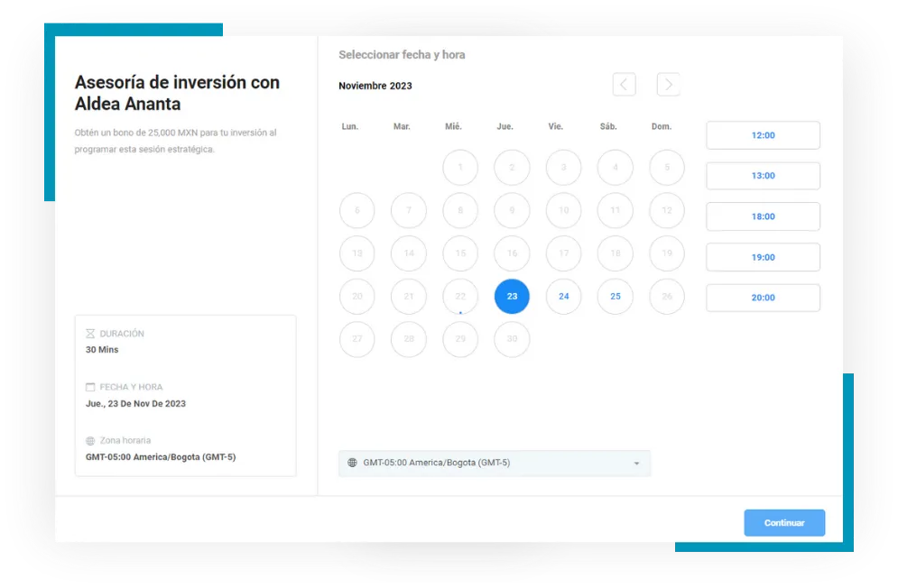The image size is (898, 588).
Task: Click disabled date 1
Action: (x=460, y=167)
